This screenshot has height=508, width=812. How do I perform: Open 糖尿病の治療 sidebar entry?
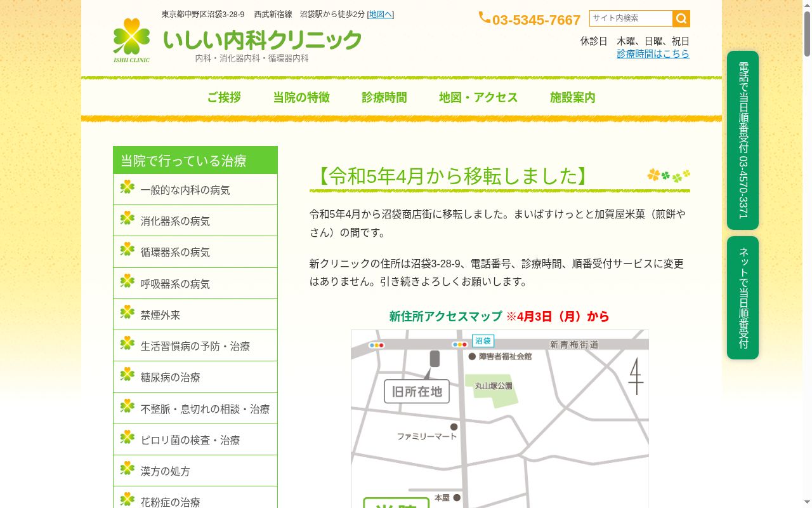click(195, 377)
